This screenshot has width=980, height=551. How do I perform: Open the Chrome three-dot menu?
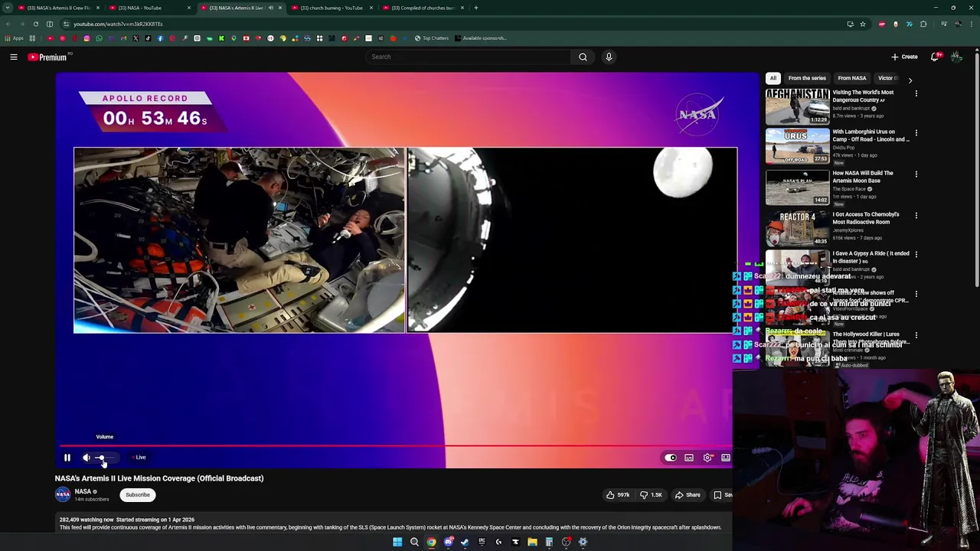[x=972, y=24]
